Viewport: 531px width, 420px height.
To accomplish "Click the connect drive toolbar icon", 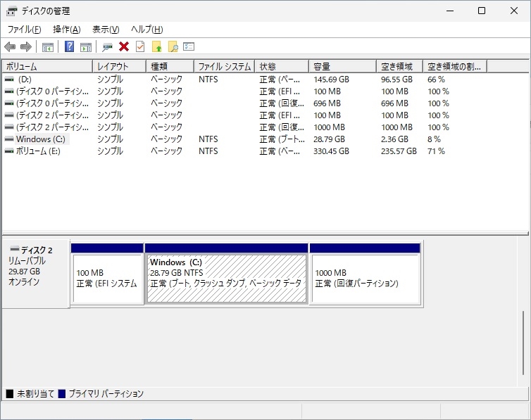I will pyautogui.click(x=107, y=47).
